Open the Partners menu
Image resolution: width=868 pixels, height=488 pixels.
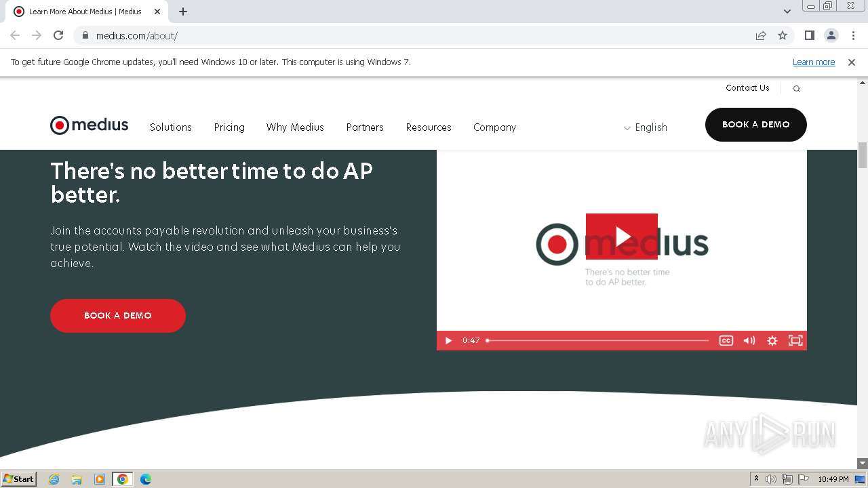point(365,127)
